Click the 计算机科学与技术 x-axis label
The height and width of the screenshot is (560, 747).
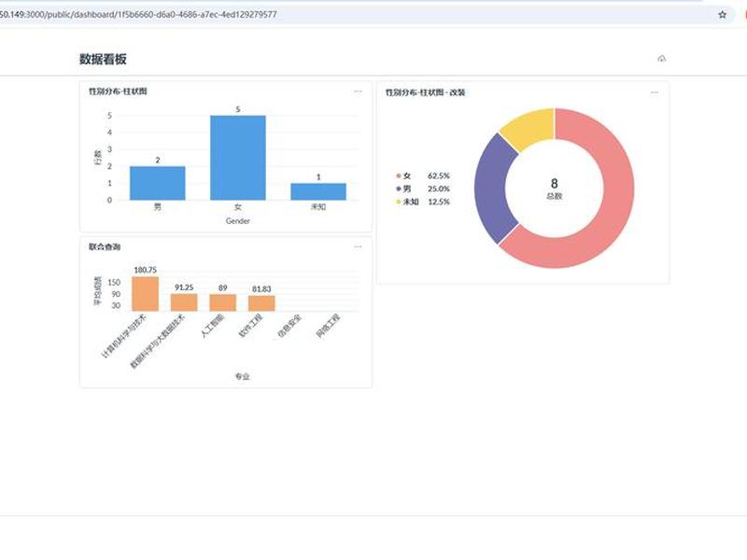click(x=125, y=336)
